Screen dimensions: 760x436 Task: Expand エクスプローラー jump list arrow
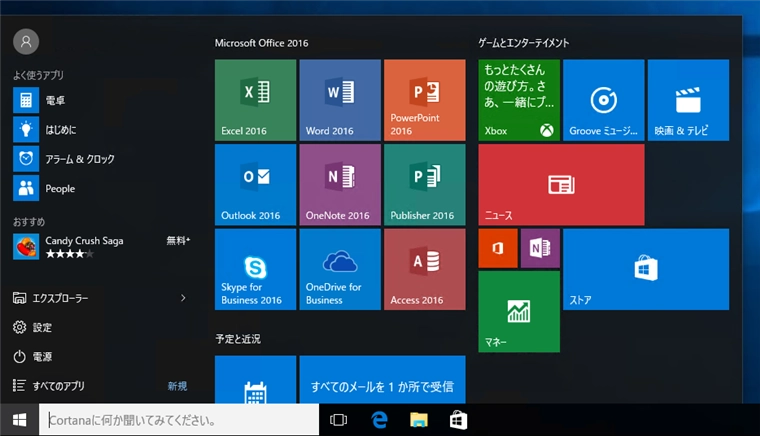pos(183,298)
